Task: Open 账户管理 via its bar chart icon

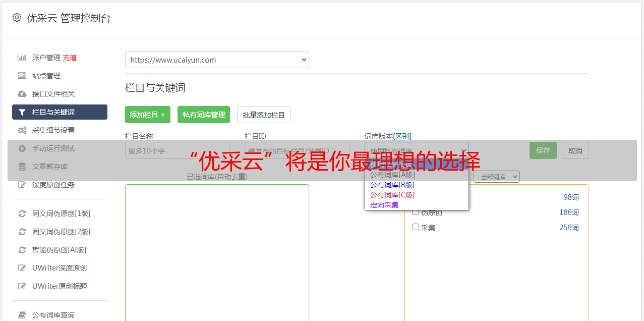Action: pos(22,58)
